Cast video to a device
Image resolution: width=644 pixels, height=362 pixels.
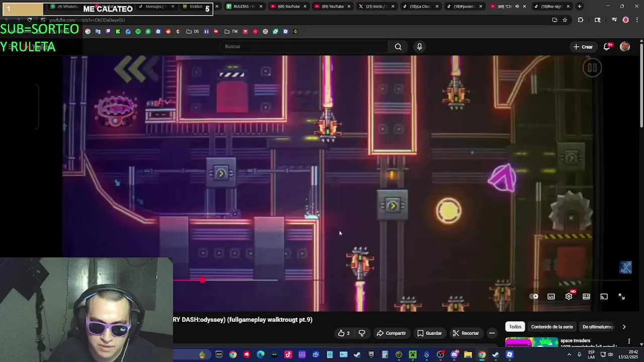click(604, 297)
